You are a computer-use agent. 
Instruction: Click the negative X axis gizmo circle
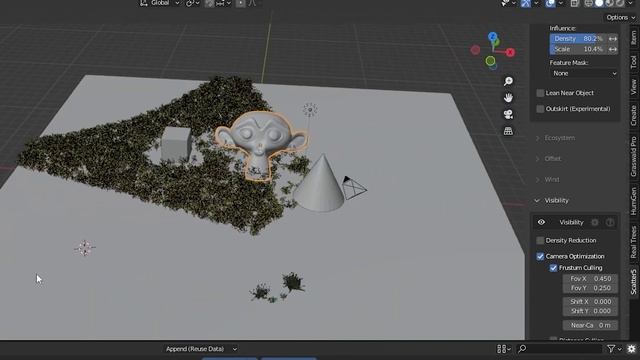(475, 50)
